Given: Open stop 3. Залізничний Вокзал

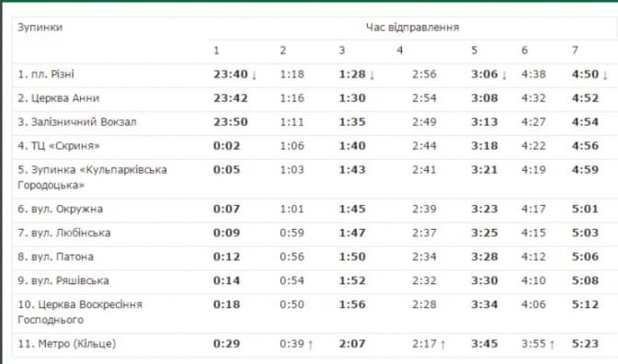Looking at the screenshot, I should pos(77,122).
